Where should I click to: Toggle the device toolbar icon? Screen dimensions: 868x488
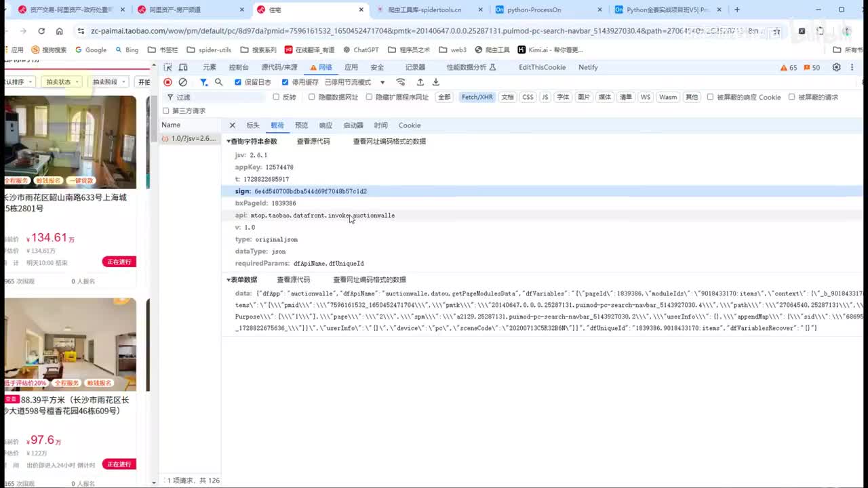point(183,67)
